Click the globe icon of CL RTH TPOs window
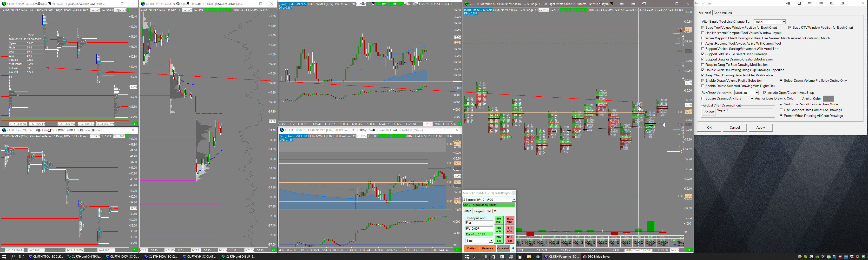This screenshot has height=260, width=868. (x=4, y=4)
